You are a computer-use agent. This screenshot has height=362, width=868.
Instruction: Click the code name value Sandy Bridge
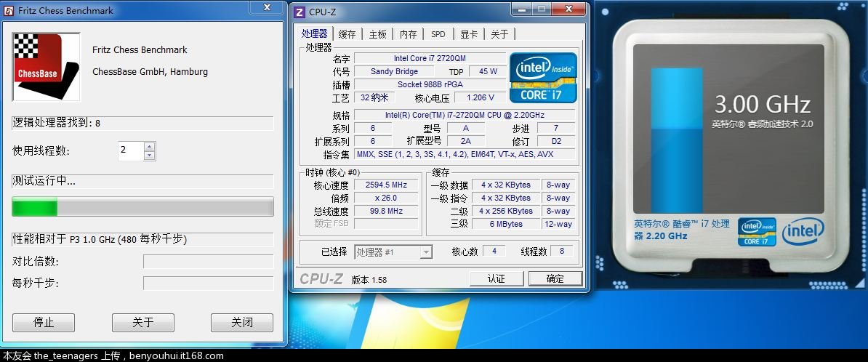[x=394, y=71]
